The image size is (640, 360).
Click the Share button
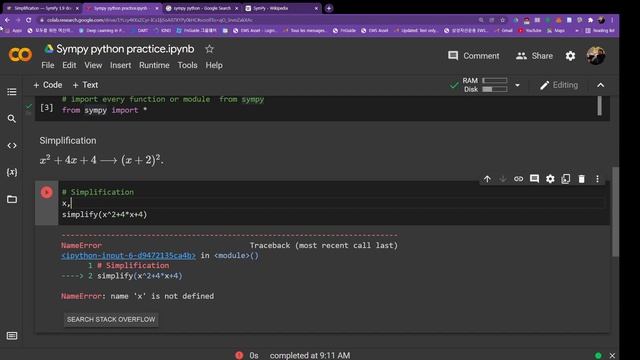(534, 56)
